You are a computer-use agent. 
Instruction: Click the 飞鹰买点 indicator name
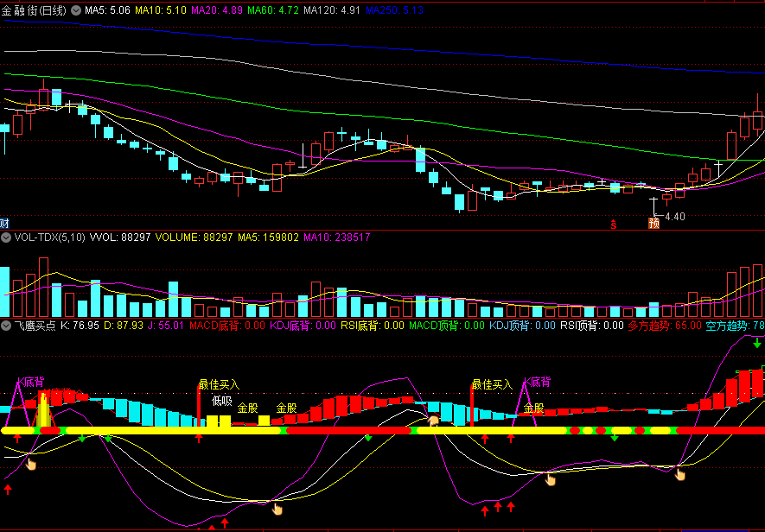(35, 326)
